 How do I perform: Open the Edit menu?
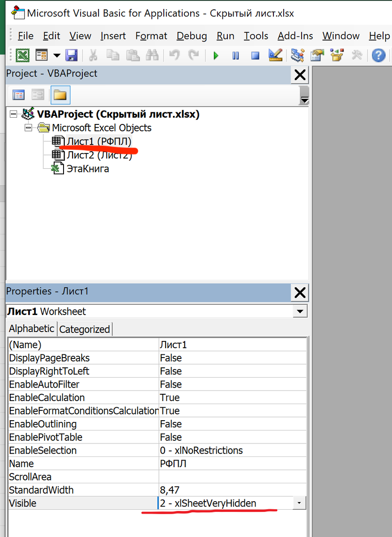click(x=51, y=36)
